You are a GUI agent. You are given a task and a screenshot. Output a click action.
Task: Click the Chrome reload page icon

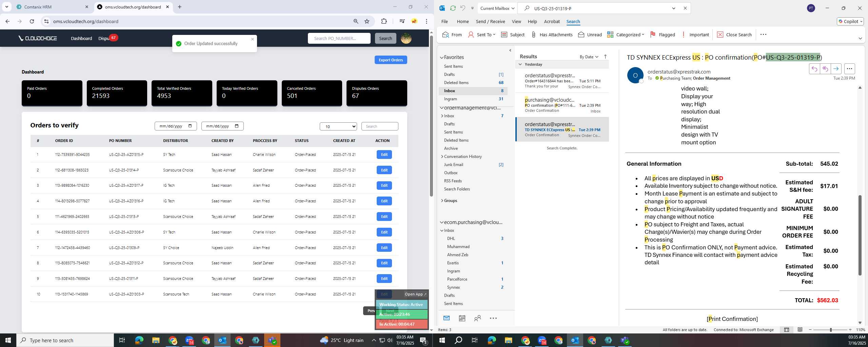pos(32,21)
